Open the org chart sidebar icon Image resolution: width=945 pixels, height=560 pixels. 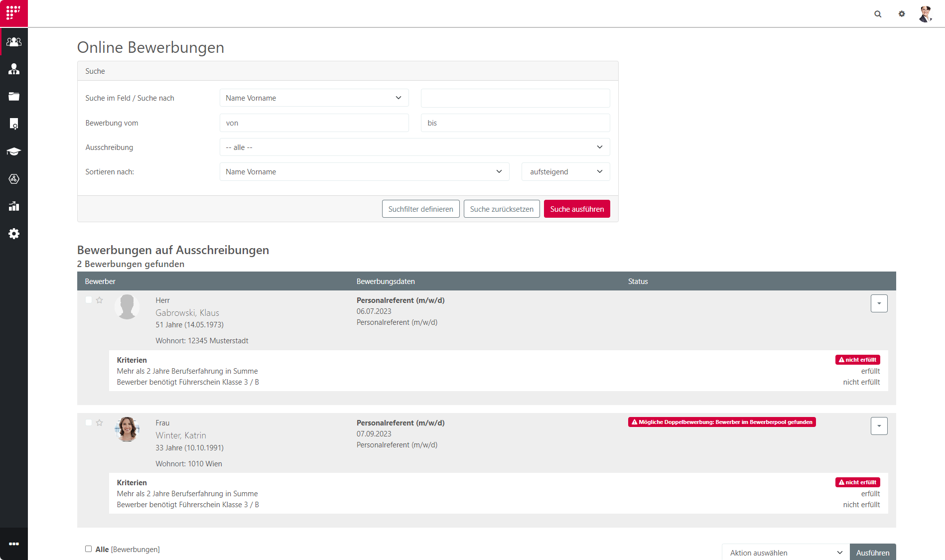(x=14, y=69)
